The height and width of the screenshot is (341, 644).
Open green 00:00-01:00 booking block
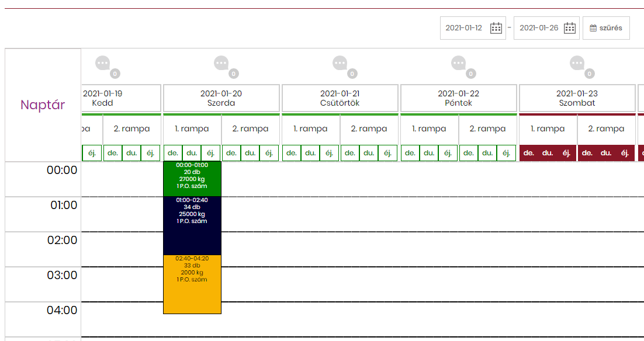click(192, 179)
